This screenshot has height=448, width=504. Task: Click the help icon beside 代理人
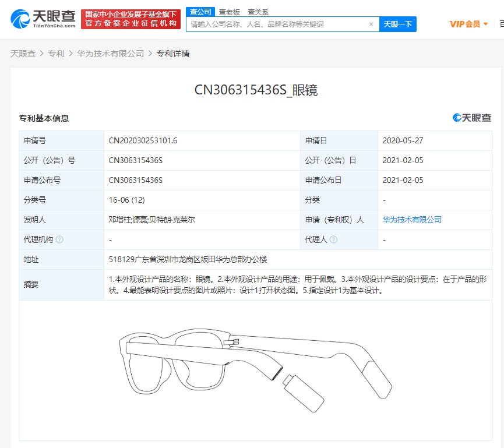pos(333,239)
